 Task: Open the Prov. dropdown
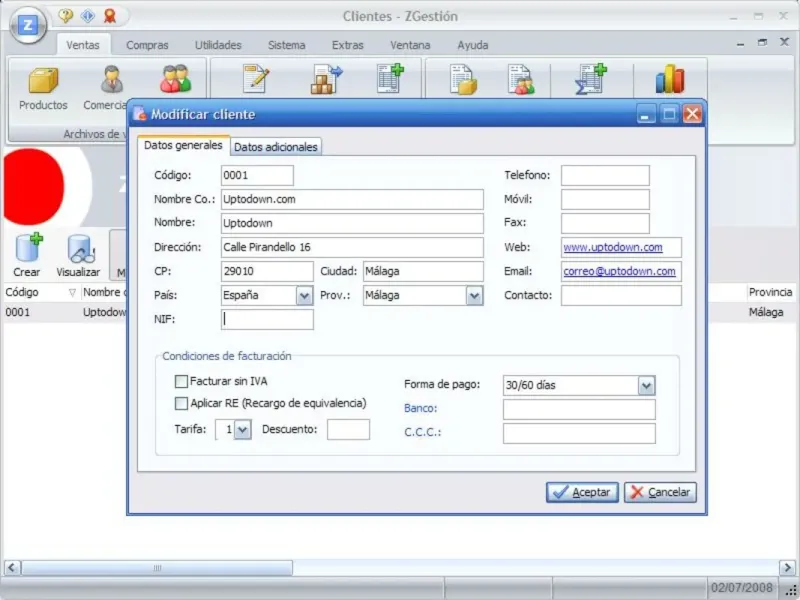pyautogui.click(x=474, y=295)
